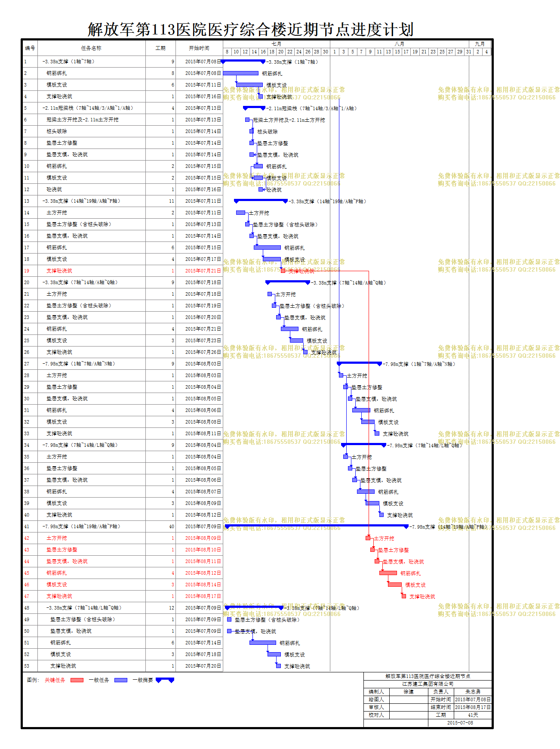The height and width of the screenshot is (749, 560).
Task: Select 砼浇筑 task name in row 12
Action: point(54,189)
